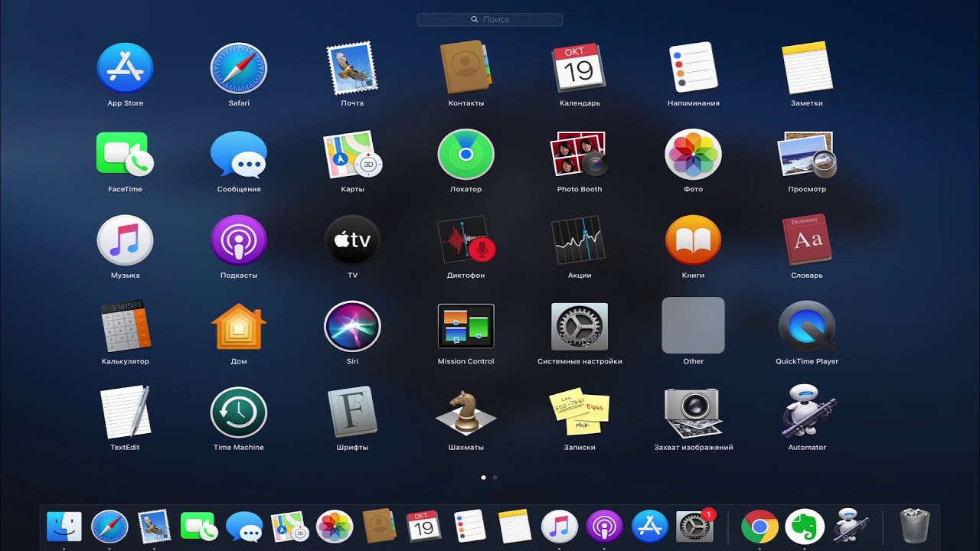Image resolution: width=980 pixels, height=551 pixels.
Task: Open FaceTime in the Dock
Action: click(199, 527)
